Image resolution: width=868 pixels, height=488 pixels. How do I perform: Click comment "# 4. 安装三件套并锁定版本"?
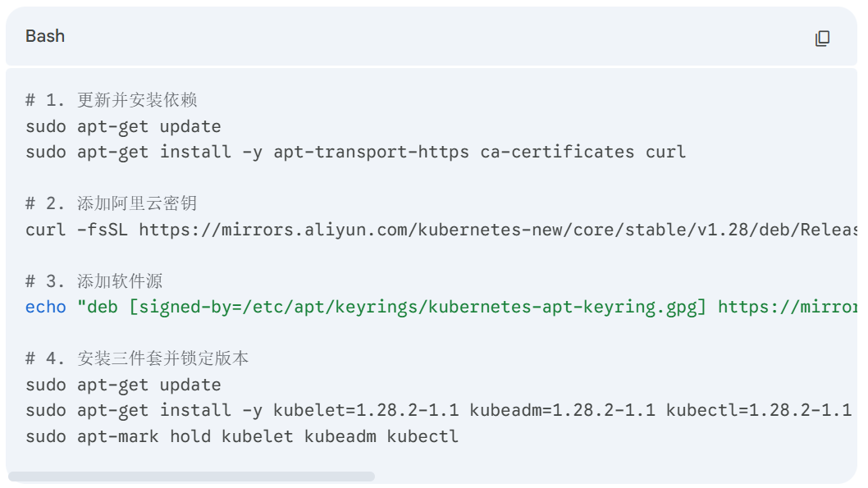pos(137,358)
